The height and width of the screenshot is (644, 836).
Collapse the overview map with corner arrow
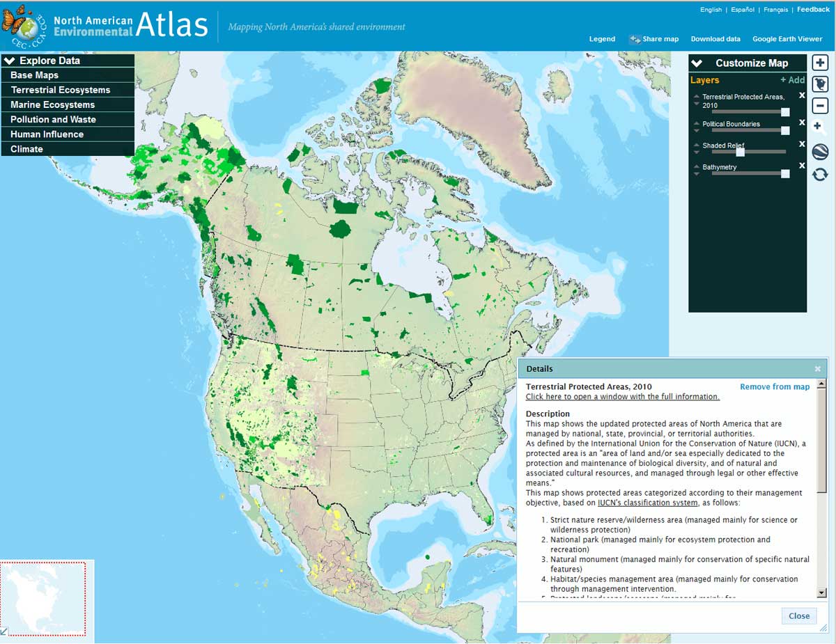pyautogui.click(x=4, y=631)
